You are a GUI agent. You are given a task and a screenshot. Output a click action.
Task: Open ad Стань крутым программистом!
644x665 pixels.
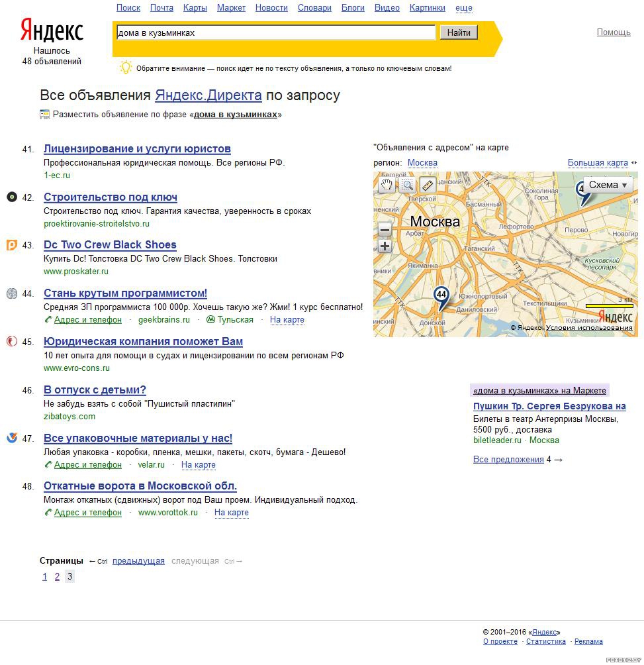125,293
